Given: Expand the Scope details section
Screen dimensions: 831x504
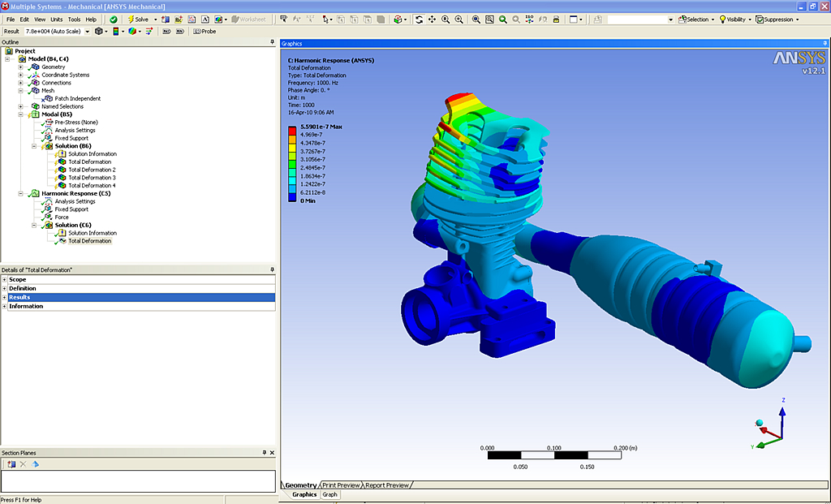Looking at the screenshot, I should click(x=4, y=279).
